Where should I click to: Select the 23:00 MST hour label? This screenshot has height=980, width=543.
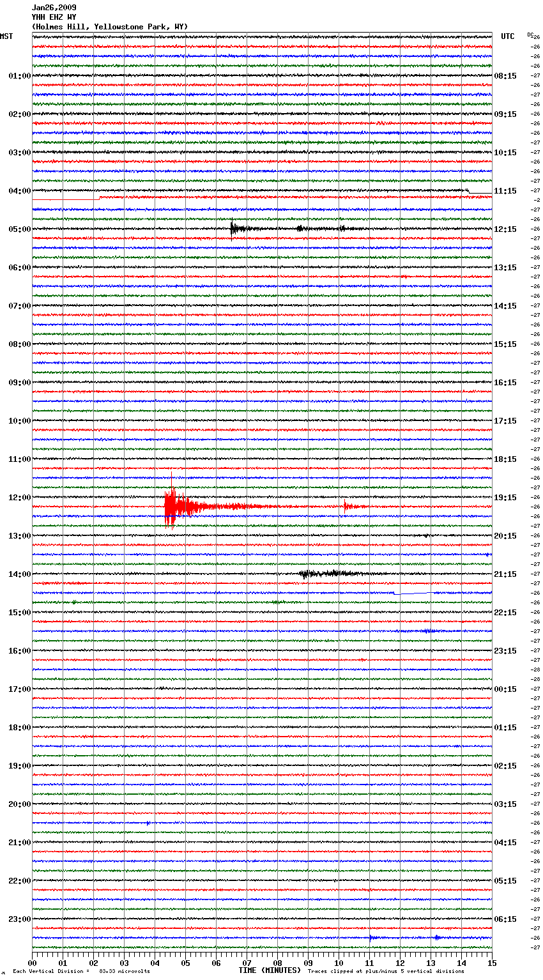(x=20, y=919)
